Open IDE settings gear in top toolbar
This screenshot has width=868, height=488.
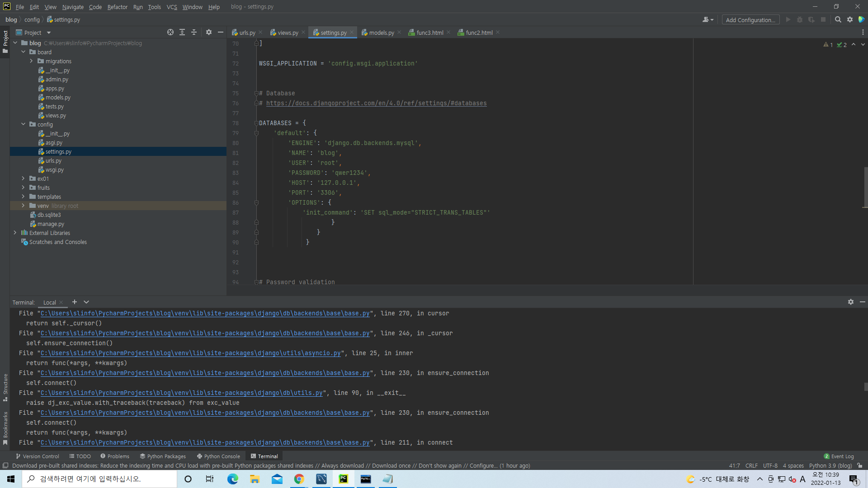tap(850, 19)
